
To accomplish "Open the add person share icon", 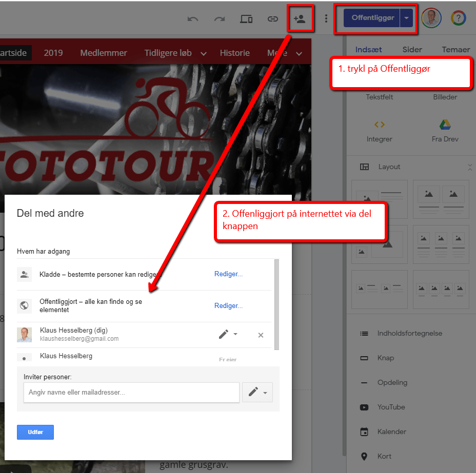I will tap(300, 19).
